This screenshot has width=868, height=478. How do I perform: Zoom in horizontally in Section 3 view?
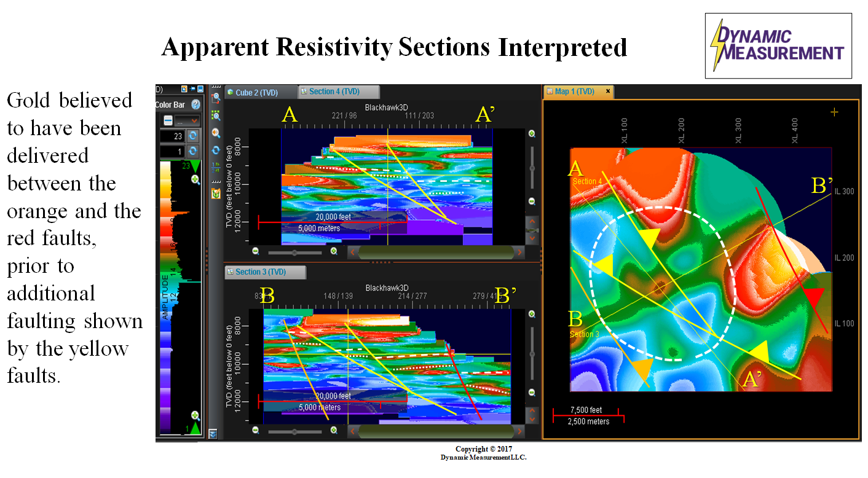334,431
